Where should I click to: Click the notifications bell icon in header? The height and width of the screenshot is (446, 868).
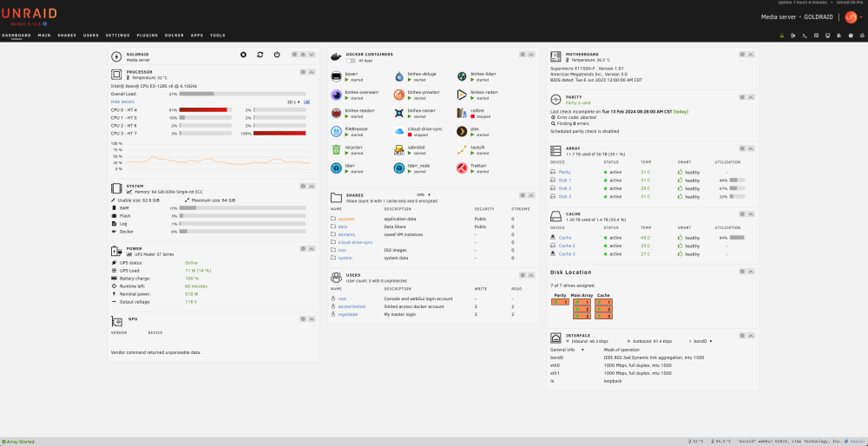(862, 36)
